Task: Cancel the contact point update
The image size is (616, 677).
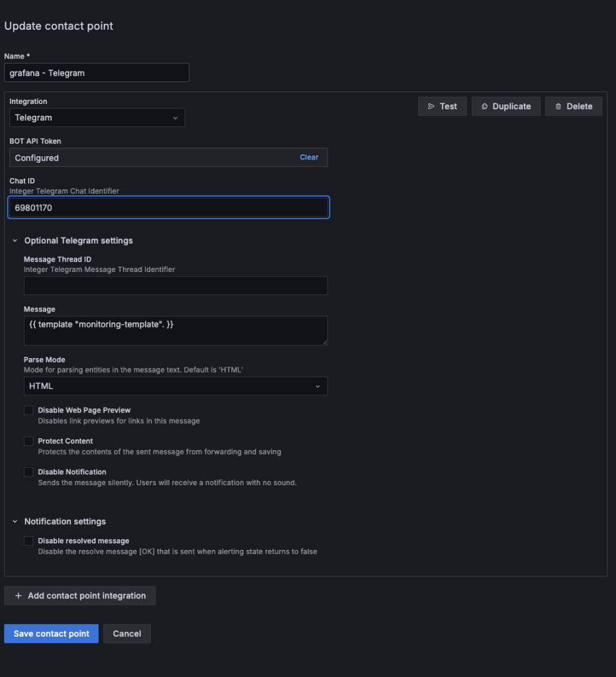Action: pos(127,633)
